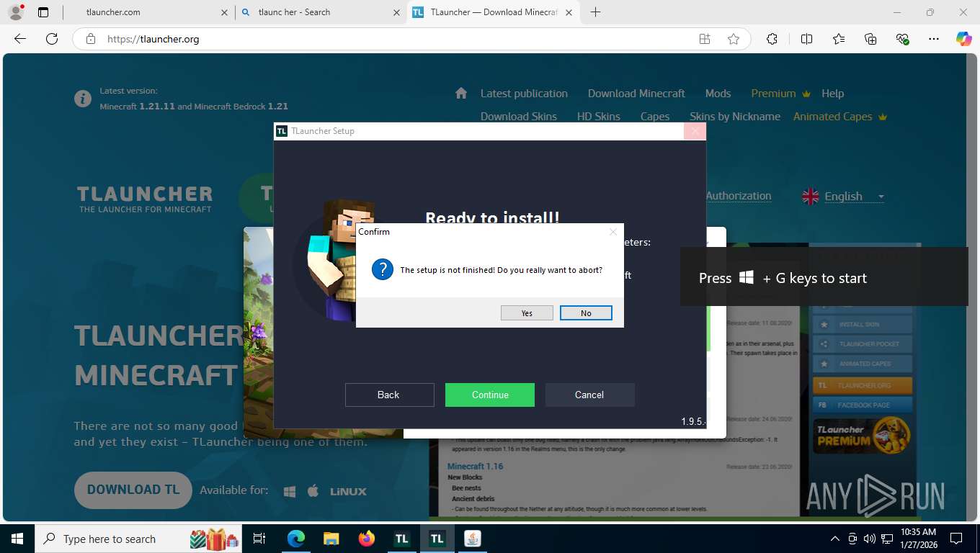This screenshot has height=553, width=980.
Task: Click the address bar URL field
Action: tap(396, 39)
